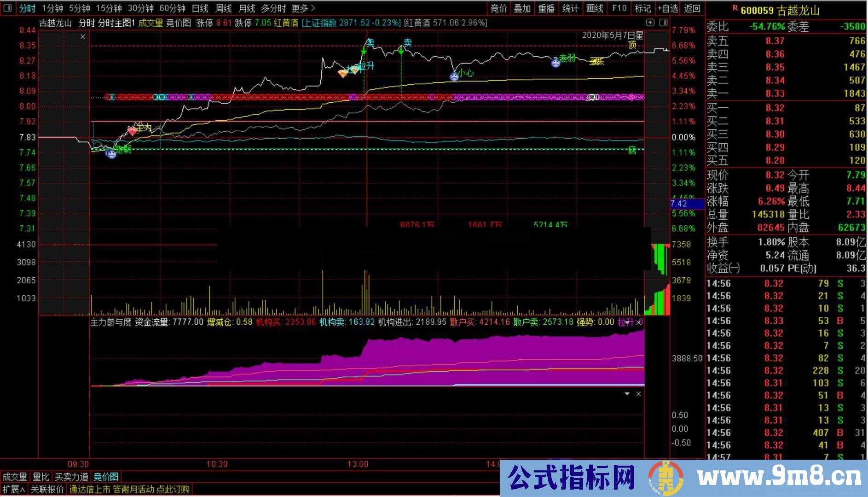868x497 pixels.
Task: Expand the 多分时 multi-timeframe view
Action: tap(274, 8)
